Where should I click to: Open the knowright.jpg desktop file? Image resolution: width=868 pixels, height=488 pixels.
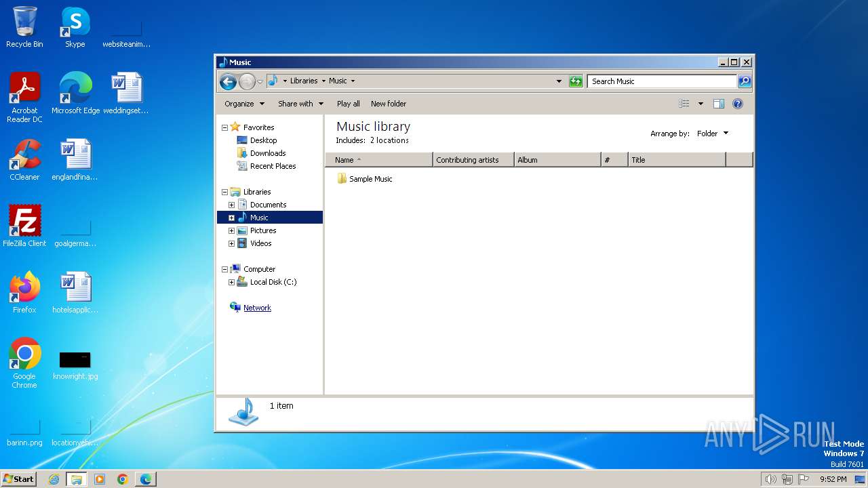[x=75, y=365]
